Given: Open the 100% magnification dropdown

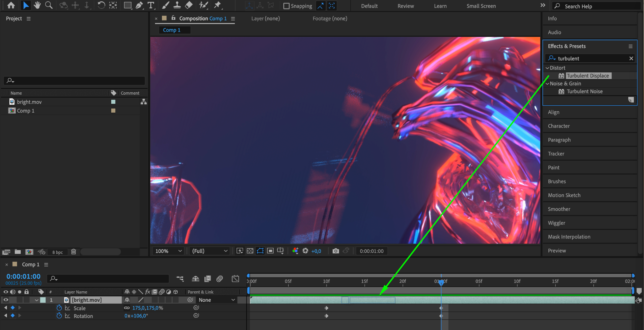Looking at the screenshot, I should pos(169,251).
